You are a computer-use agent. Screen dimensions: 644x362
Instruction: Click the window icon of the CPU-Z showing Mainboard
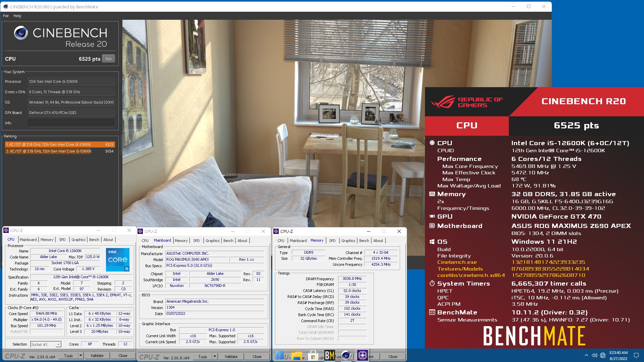click(140, 231)
